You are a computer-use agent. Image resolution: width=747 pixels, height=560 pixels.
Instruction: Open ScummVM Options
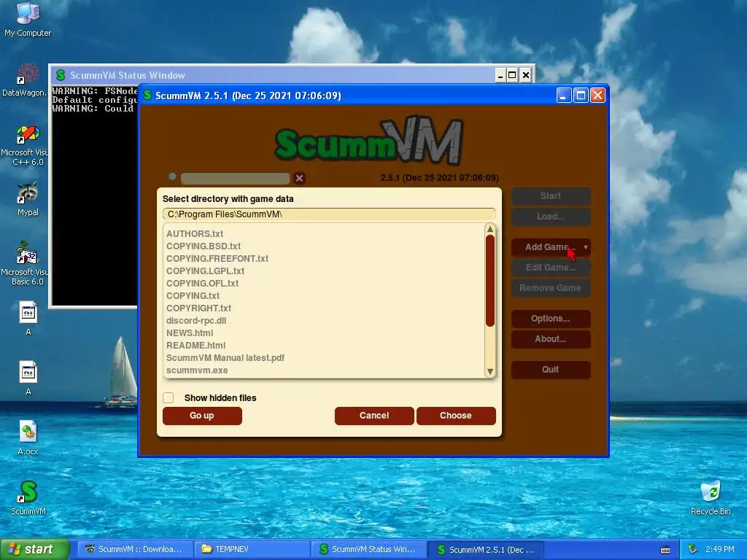tap(551, 319)
